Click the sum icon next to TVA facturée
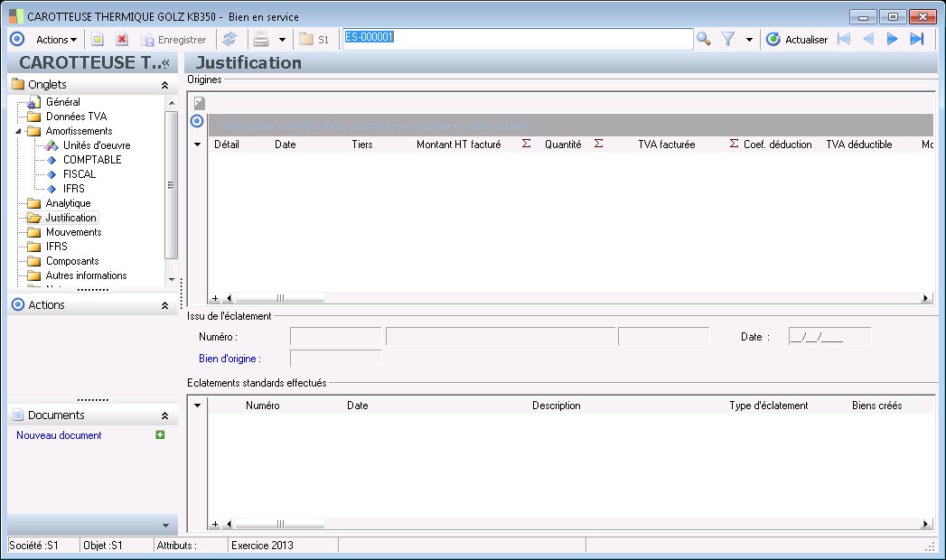Screen dimensions: 946x560 point(735,144)
